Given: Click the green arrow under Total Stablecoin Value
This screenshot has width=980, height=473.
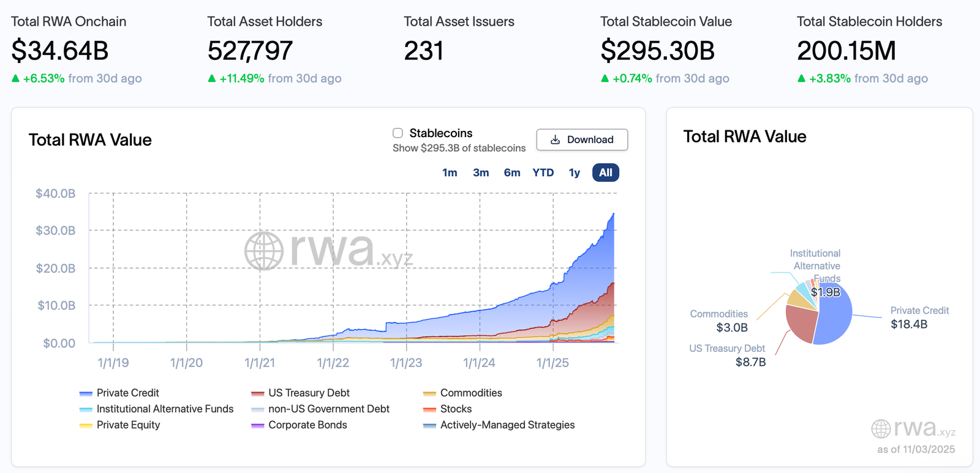Looking at the screenshot, I should [605, 78].
